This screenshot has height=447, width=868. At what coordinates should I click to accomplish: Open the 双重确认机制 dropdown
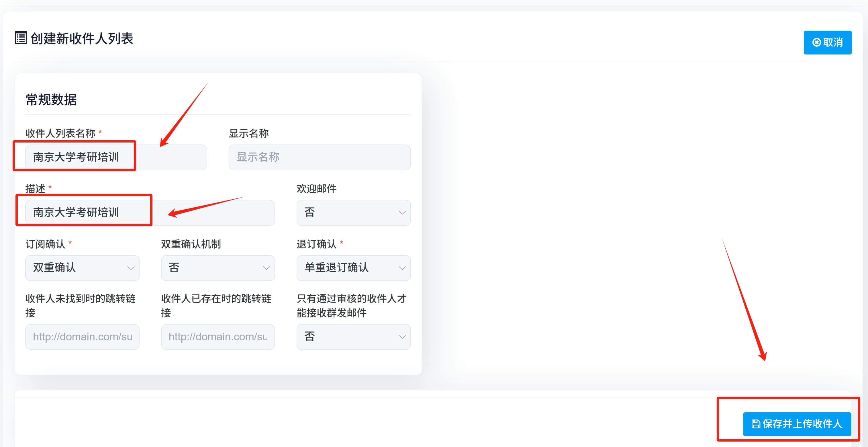pos(218,268)
